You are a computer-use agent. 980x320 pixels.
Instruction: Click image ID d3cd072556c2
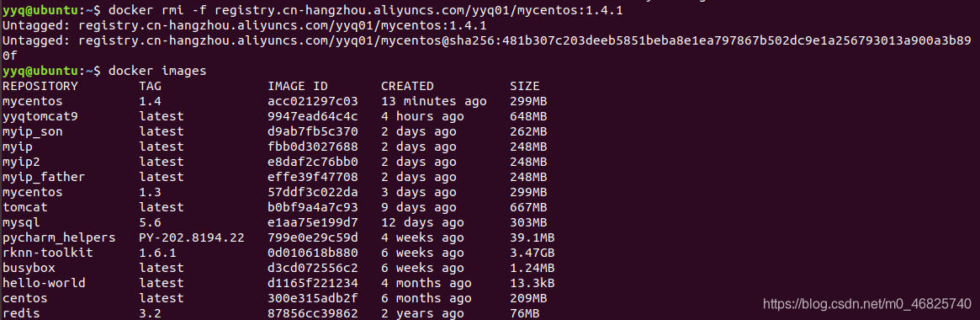312,267
